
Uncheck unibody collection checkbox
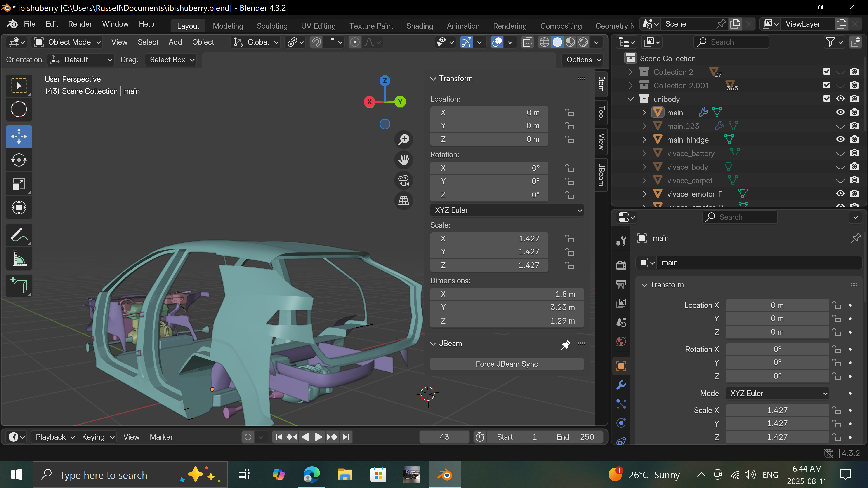coord(827,99)
